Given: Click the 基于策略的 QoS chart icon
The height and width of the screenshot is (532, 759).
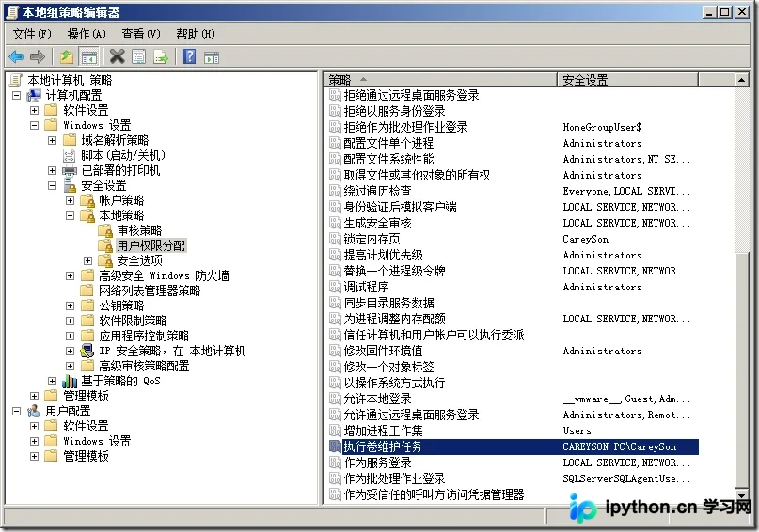Looking at the screenshot, I should click(x=70, y=381).
